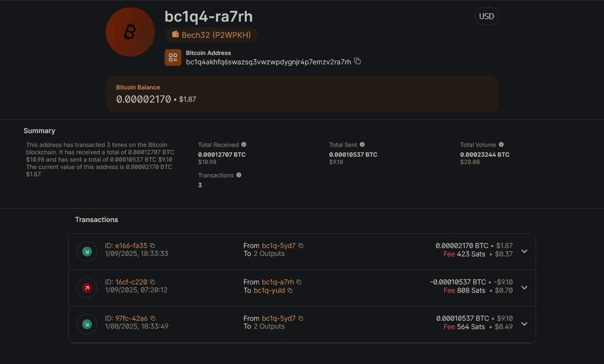Click the orange Bitcoin logo avatar

click(x=130, y=32)
